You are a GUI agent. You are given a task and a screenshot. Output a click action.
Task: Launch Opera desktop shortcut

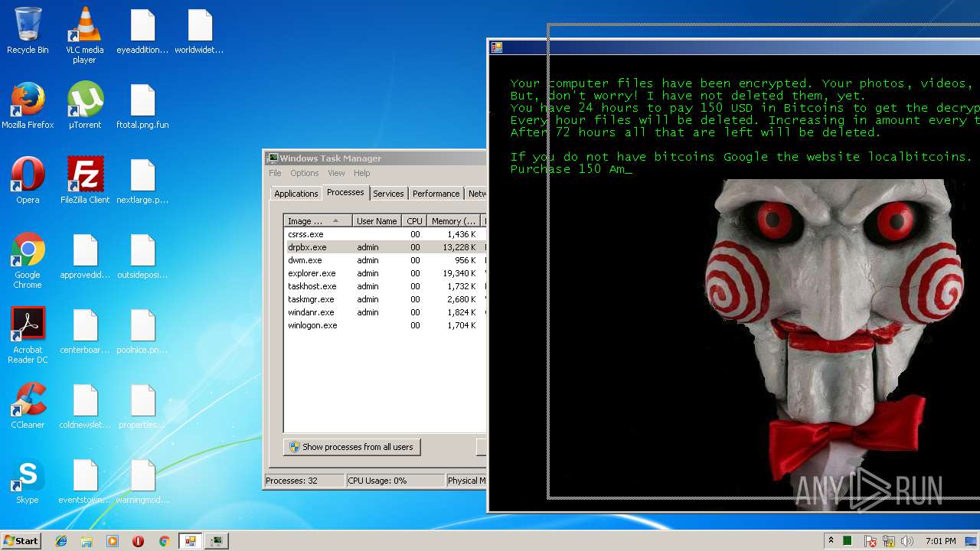28,181
